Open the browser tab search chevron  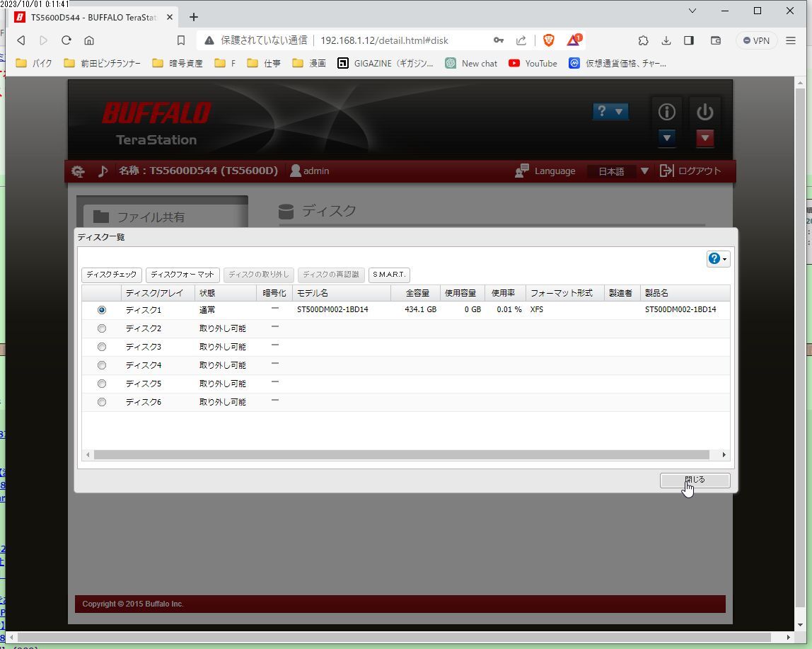(692, 11)
